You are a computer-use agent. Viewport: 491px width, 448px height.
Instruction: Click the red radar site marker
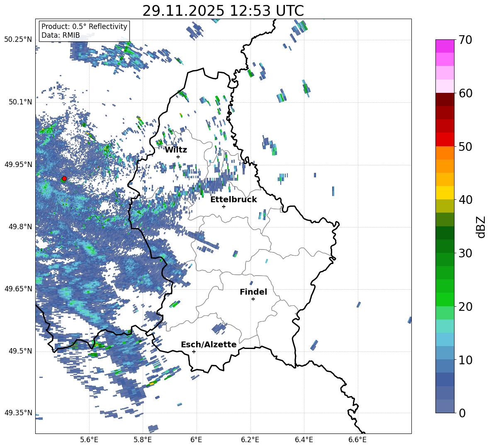(x=64, y=179)
